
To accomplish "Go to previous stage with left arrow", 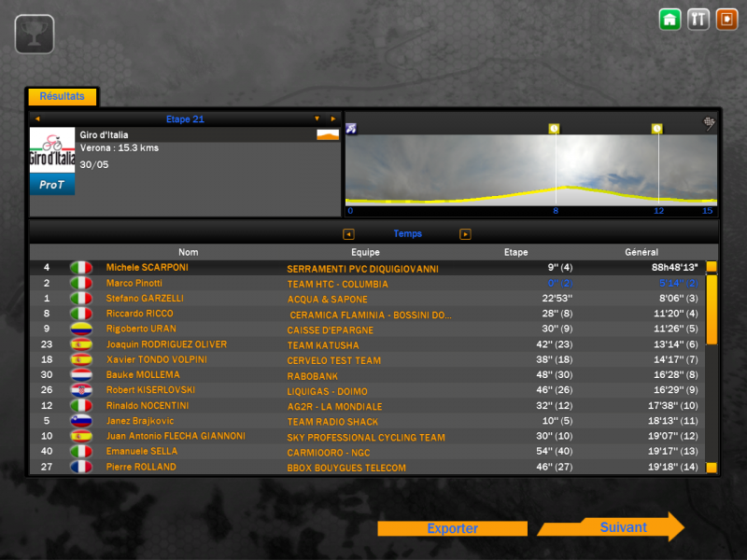I will 37,119.
